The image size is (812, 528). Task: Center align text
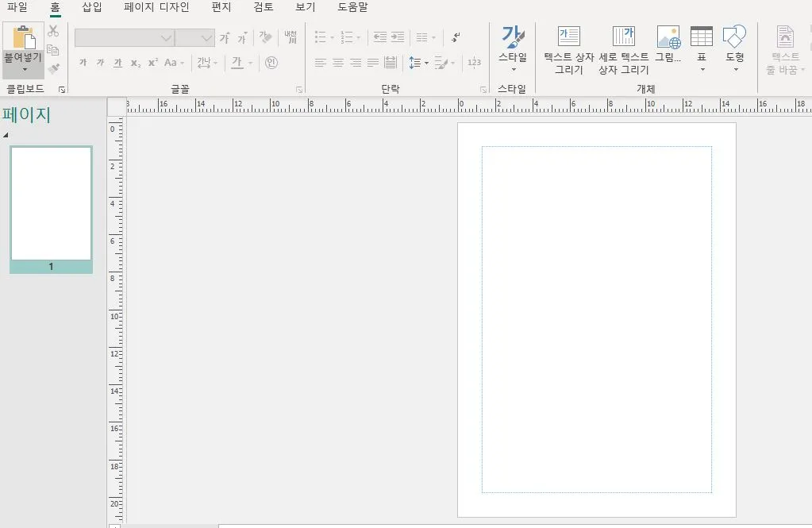point(338,63)
